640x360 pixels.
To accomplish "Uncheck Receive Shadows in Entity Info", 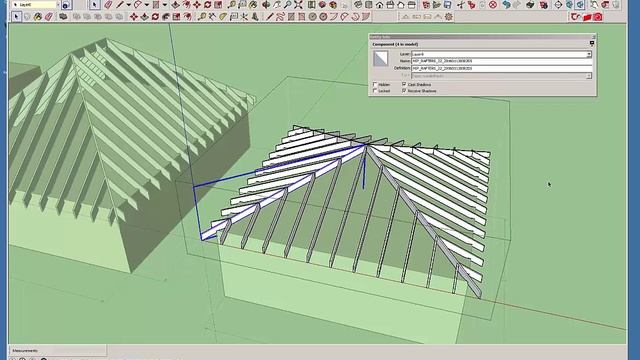I will coord(404,91).
